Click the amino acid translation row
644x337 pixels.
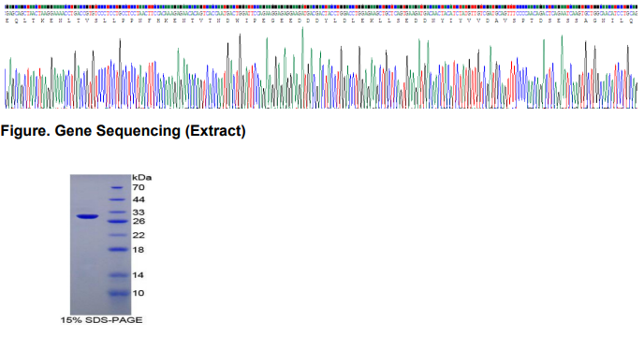coord(320,21)
